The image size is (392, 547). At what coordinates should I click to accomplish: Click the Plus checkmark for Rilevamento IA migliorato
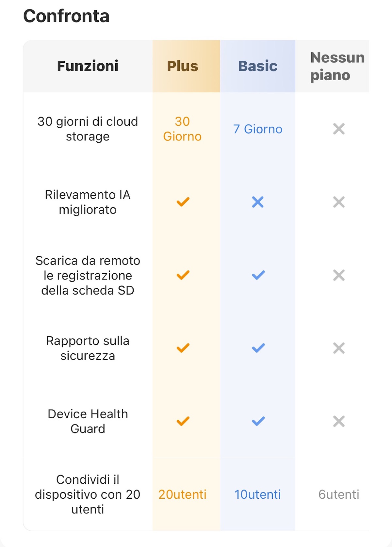[183, 202]
